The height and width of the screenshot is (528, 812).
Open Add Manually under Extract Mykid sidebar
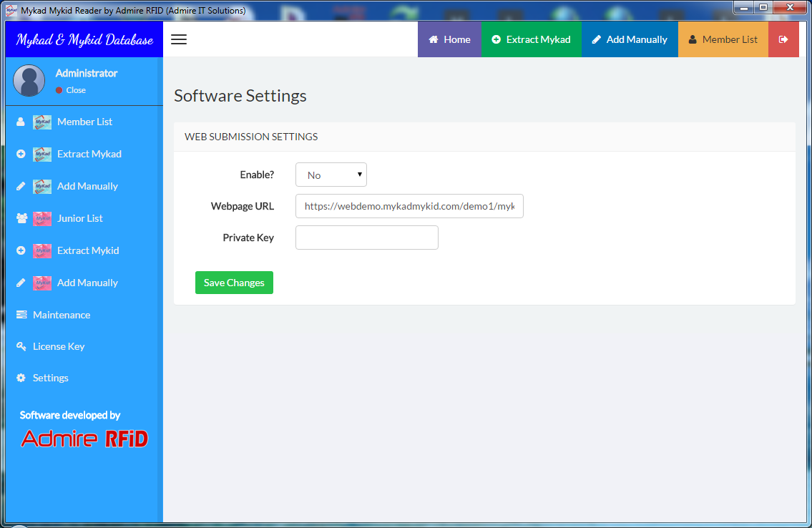pyautogui.click(x=87, y=283)
